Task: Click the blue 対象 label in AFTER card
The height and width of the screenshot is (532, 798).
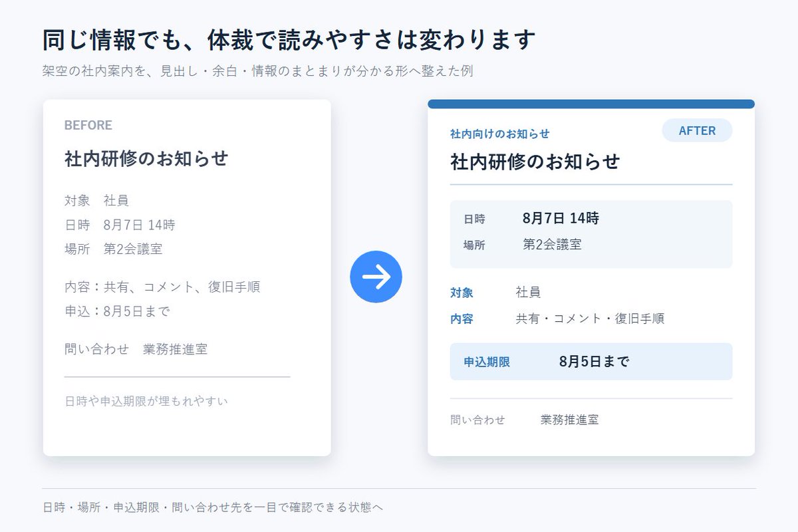Action: click(462, 293)
